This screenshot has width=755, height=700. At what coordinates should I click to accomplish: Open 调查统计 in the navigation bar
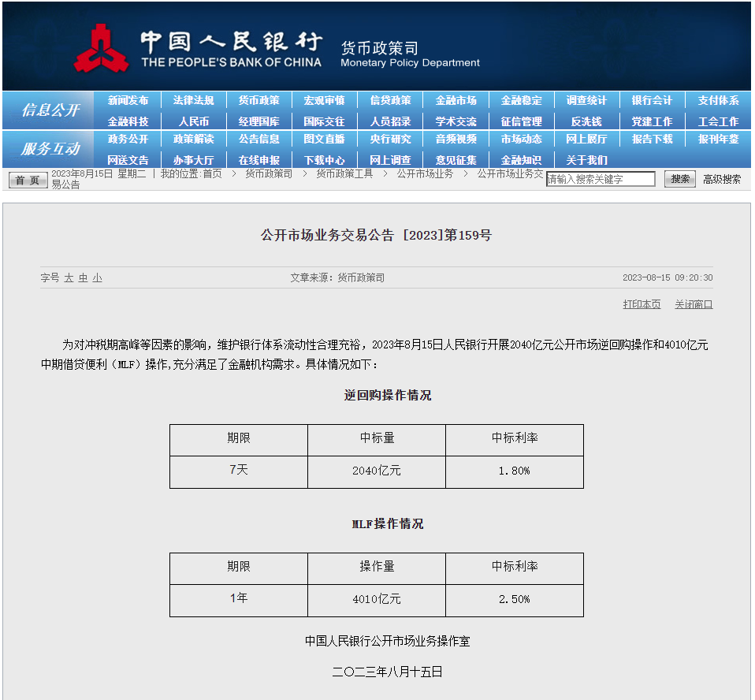[x=586, y=101]
